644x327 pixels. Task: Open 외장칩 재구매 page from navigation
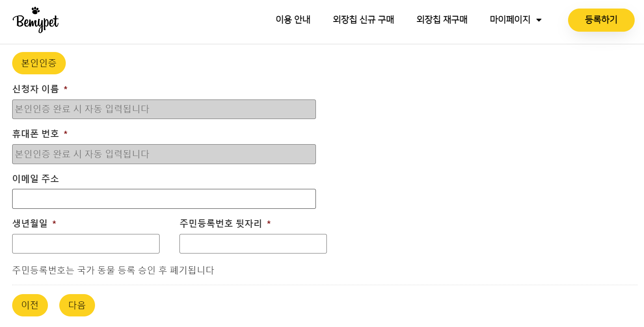tap(442, 19)
